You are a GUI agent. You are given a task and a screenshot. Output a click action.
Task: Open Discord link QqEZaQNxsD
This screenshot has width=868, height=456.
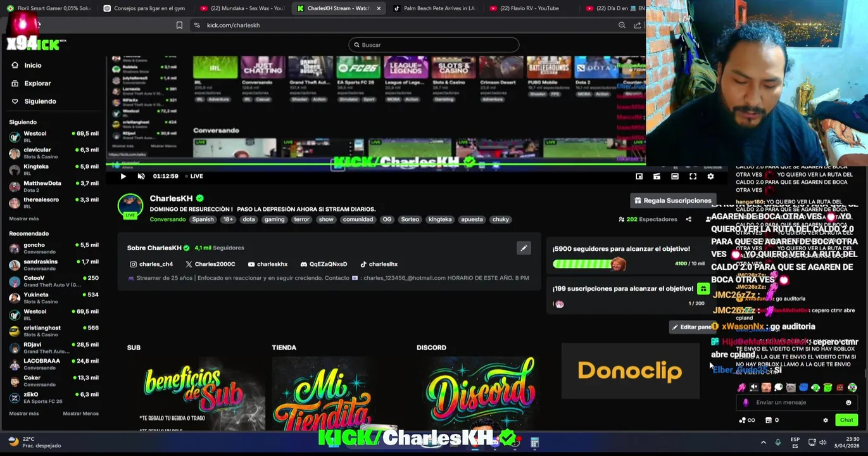tap(324, 264)
